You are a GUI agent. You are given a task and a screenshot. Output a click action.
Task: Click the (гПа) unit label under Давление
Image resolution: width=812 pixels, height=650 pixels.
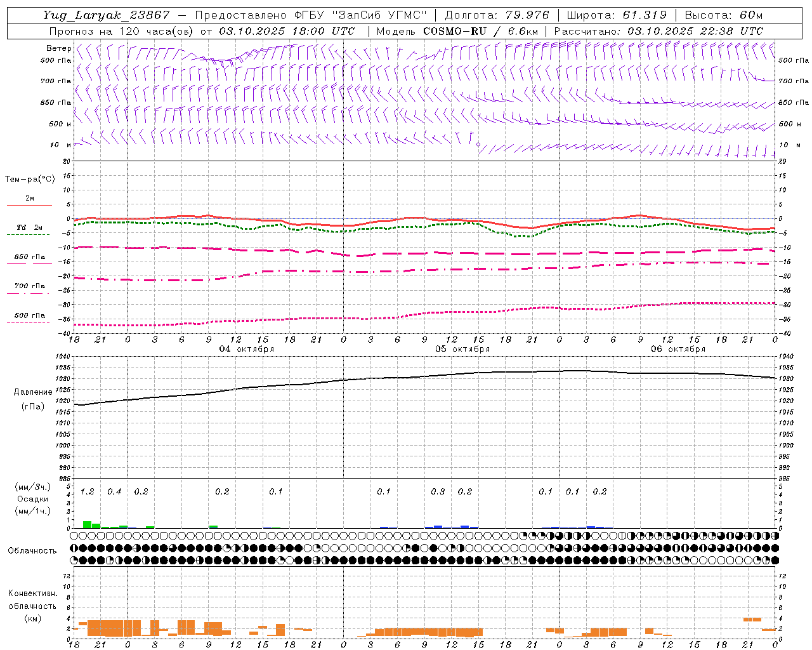pyautogui.click(x=33, y=407)
